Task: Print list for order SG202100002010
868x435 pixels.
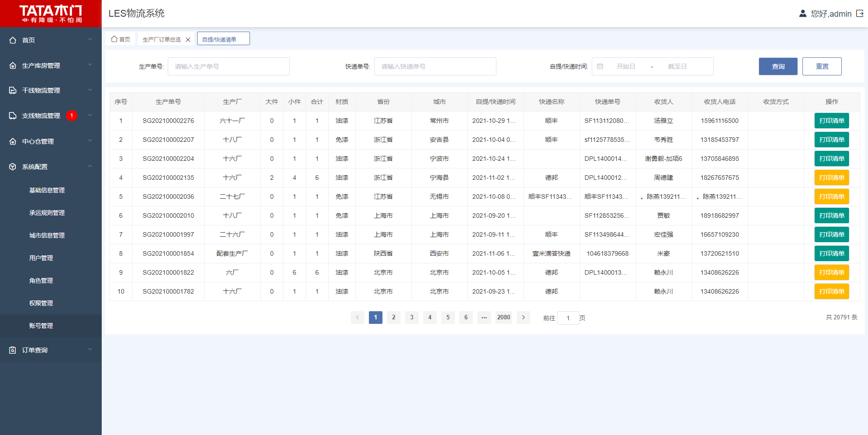Action: (x=832, y=215)
